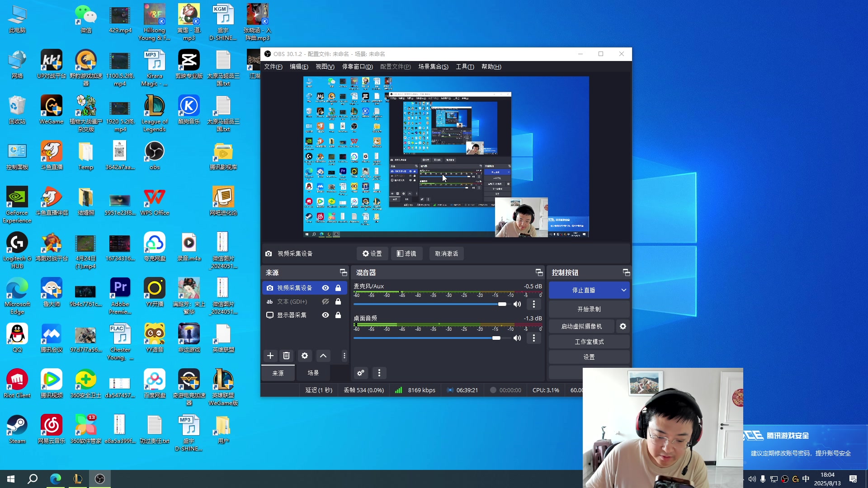Open more options in Sources toolbar
The height and width of the screenshot is (488, 868).
(x=344, y=356)
